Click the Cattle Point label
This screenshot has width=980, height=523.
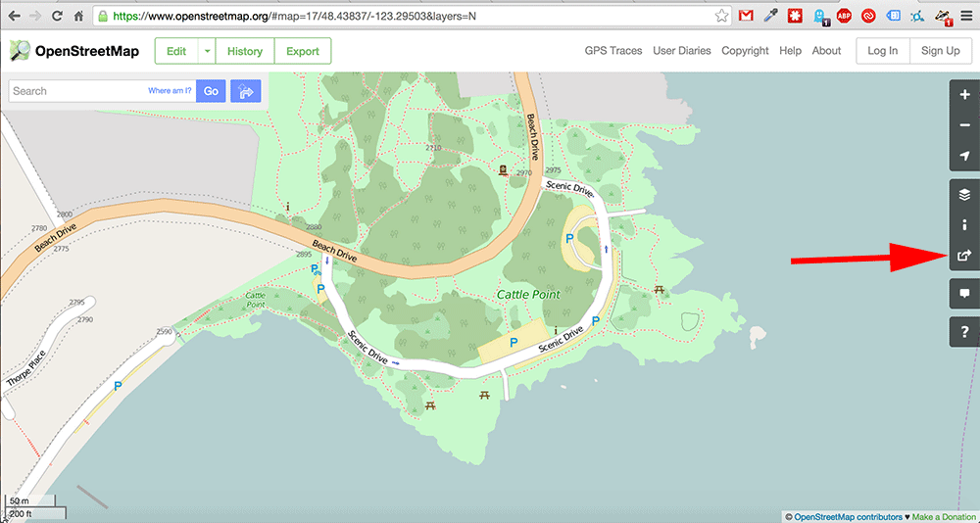(x=528, y=294)
